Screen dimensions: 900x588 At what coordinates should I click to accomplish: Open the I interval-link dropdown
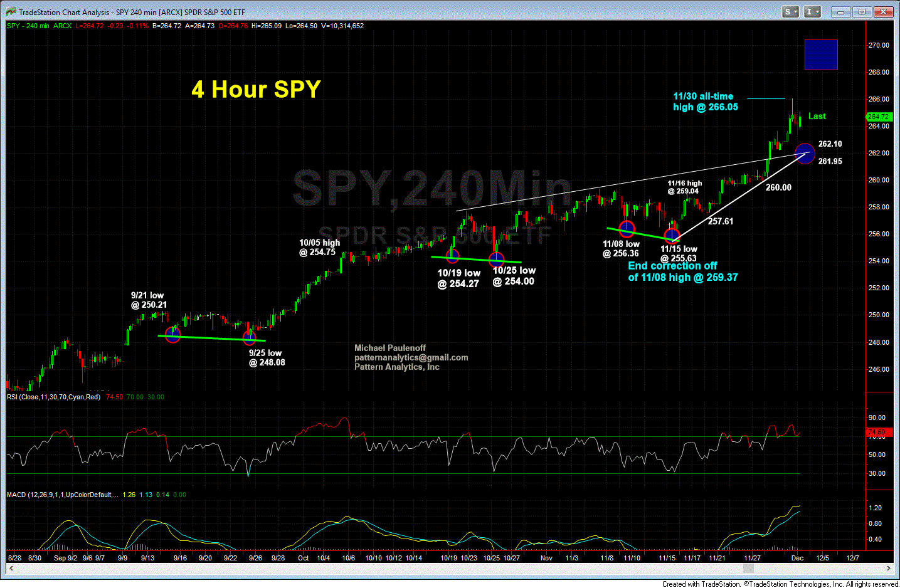813,12
